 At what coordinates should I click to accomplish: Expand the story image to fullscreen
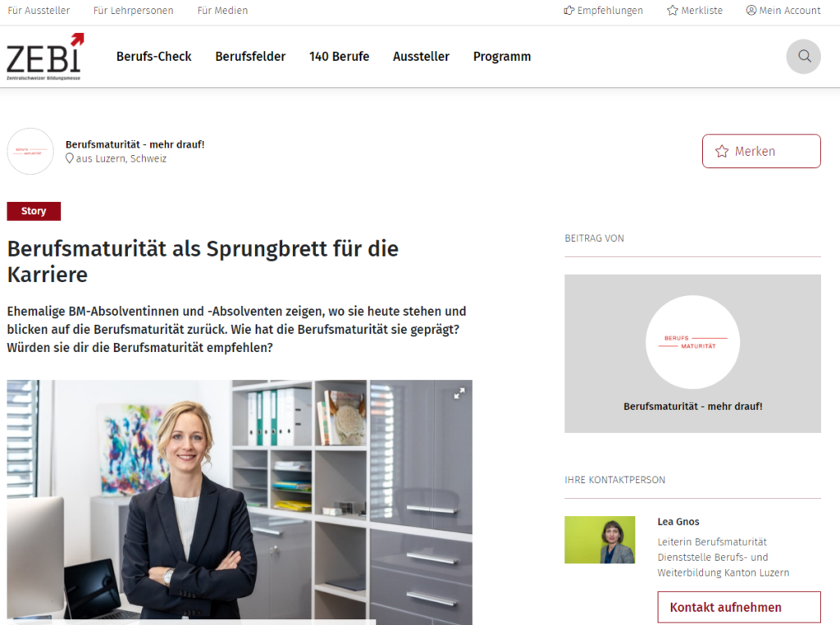tap(459, 394)
